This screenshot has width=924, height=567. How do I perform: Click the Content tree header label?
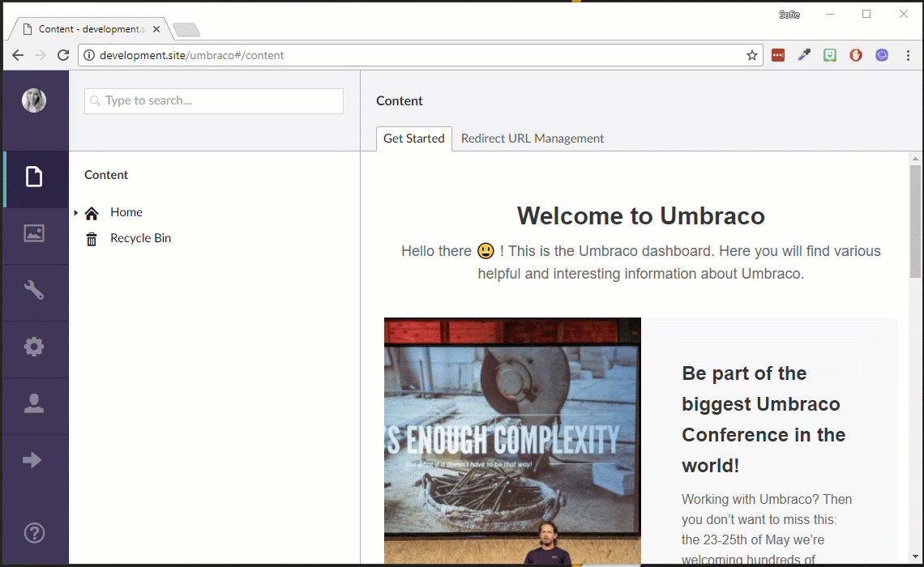tap(106, 175)
